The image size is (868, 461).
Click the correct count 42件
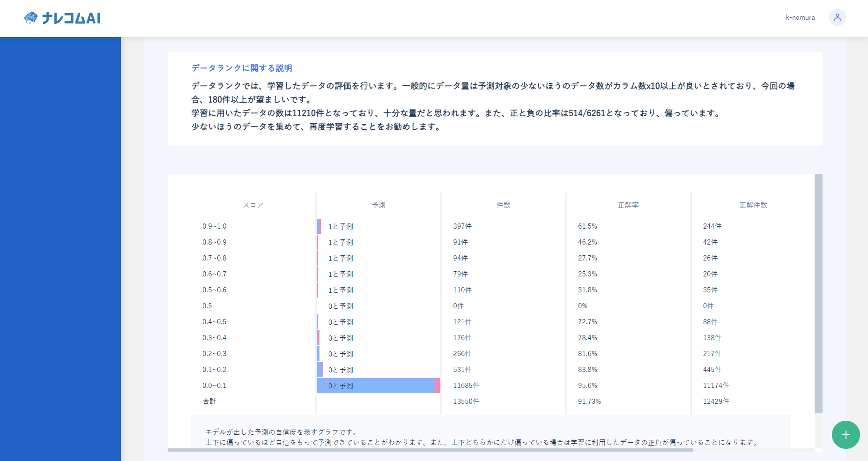pos(710,242)
